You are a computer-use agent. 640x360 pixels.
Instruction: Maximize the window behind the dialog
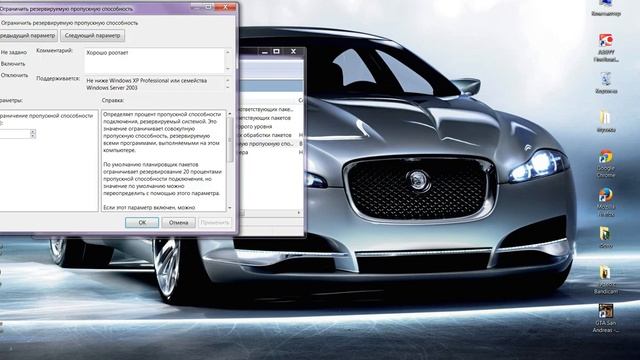pyautogui.click(x=276, y=51)
